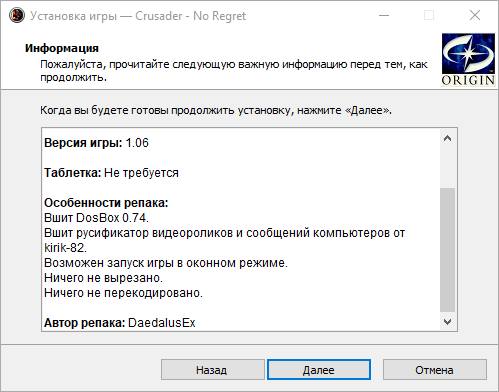Click "Возможен запуск игры в оконном режиме."
The width and height of the screenshot is (499, 392).
click(166, 263)
